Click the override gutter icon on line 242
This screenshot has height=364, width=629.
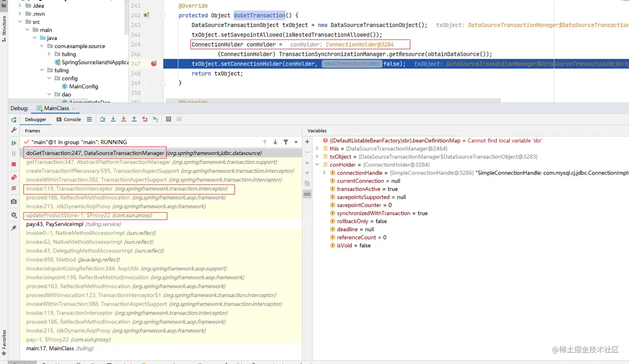click(146, 15)
